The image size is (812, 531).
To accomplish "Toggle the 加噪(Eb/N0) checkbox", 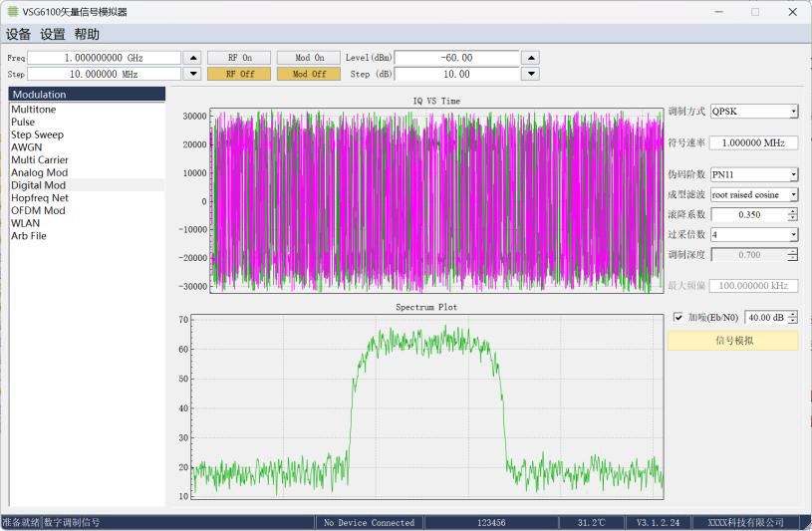I will tap(677, 317).
